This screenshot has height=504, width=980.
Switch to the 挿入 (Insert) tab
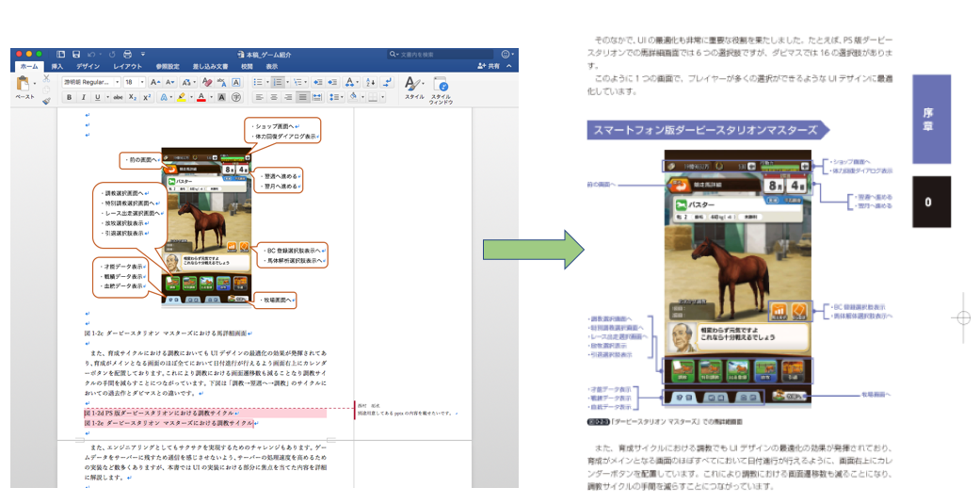point(57,67)
